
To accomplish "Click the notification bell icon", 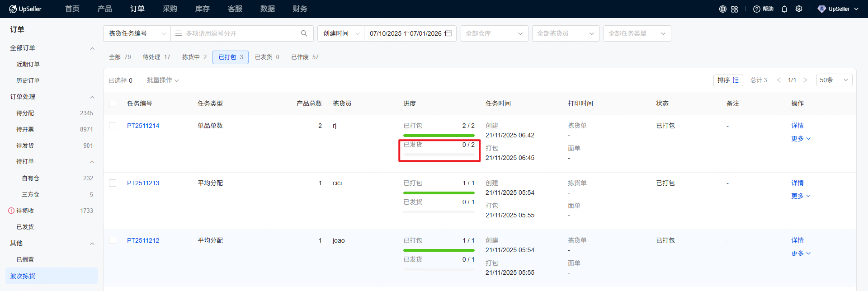I will [x=784, y=9].
